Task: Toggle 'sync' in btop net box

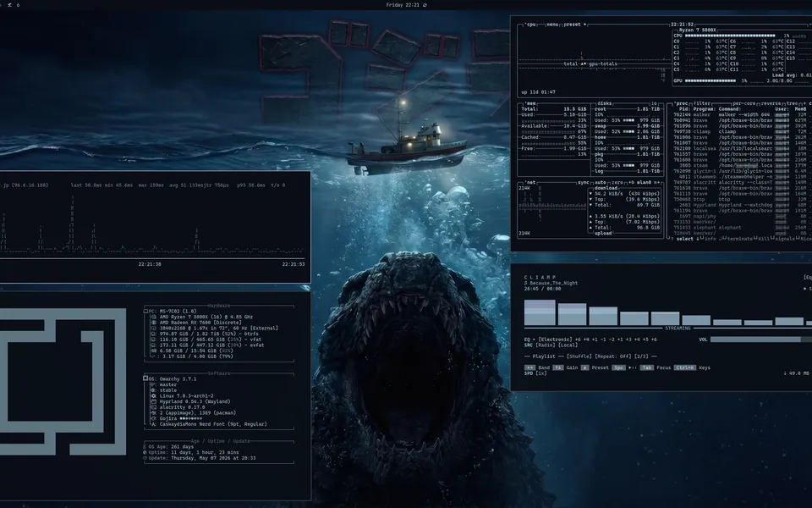Action: [x=583, y=183]
